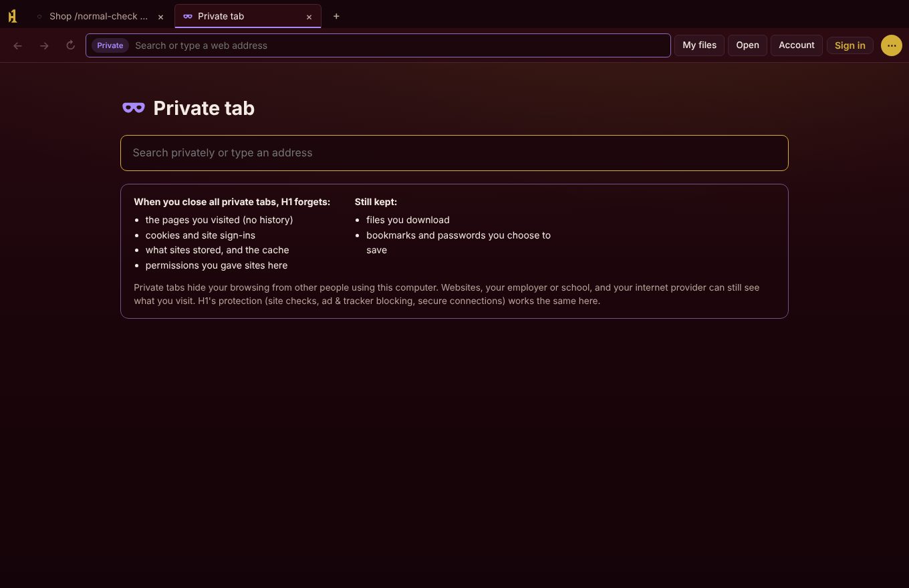Click 'what sites stored, and the cache'

pyautogui.click(x=217, y=250)
